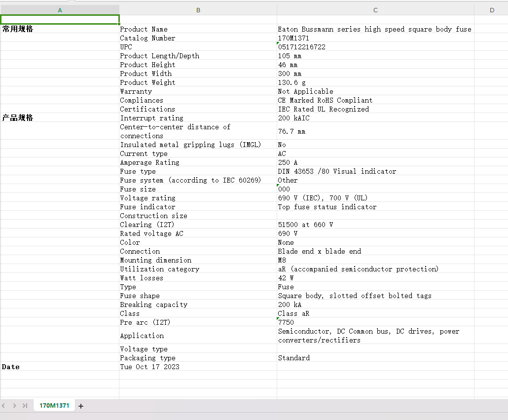Click the Type value Fuse
The image size is (508, 420).
tap(375, 286)
